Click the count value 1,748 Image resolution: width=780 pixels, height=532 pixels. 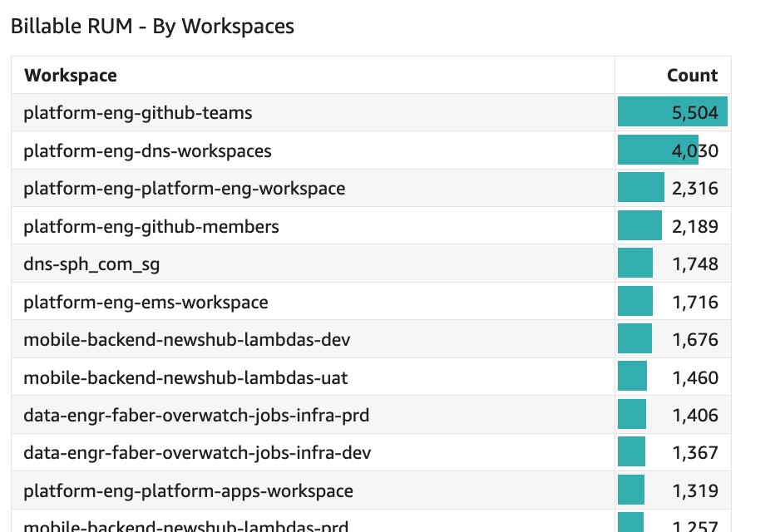695,264
